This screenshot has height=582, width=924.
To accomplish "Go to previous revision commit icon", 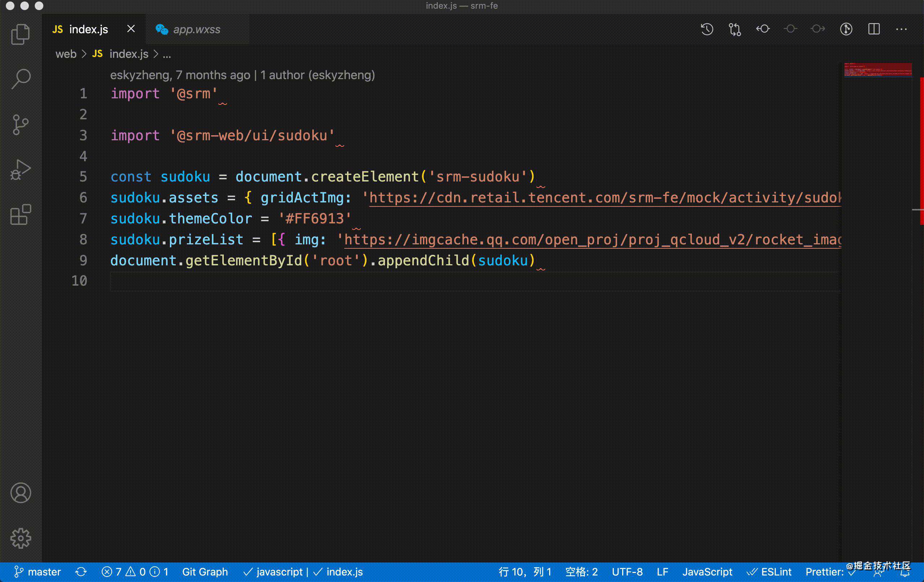I will tap(763, 29).
